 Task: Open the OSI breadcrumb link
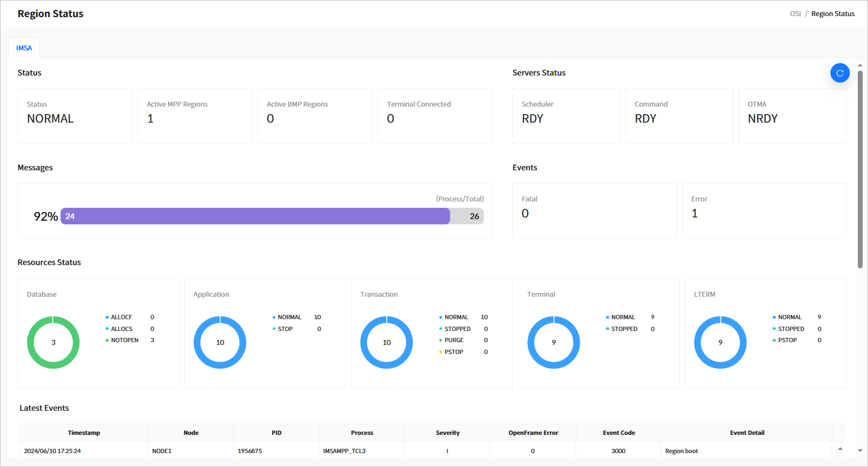pyautogui.click(x=795, y=14)
